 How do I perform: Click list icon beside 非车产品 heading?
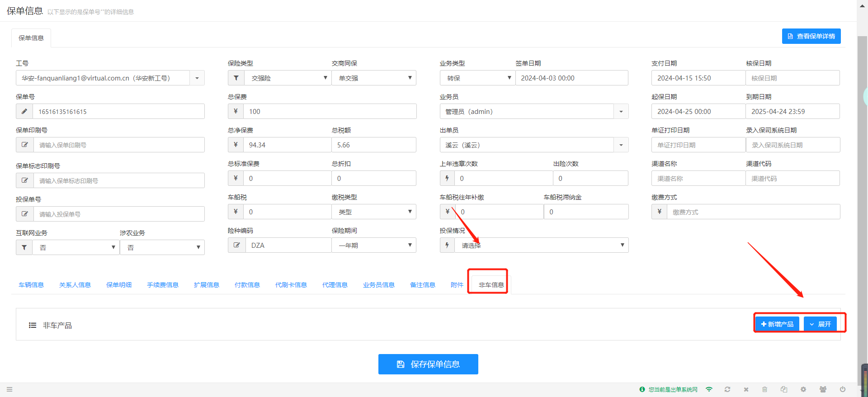33,325
